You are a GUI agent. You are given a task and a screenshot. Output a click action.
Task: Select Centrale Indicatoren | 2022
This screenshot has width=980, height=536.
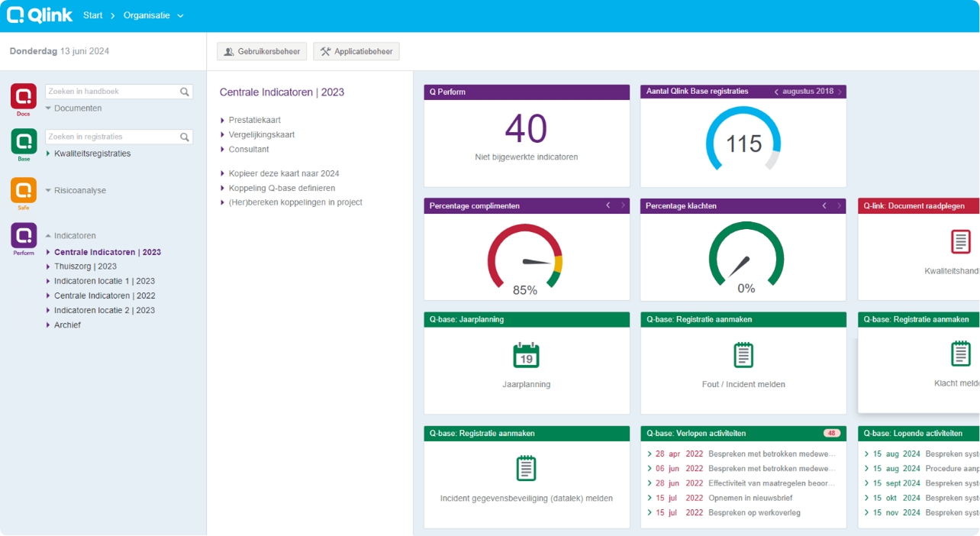pyautogui.click(x=100, y=295)
